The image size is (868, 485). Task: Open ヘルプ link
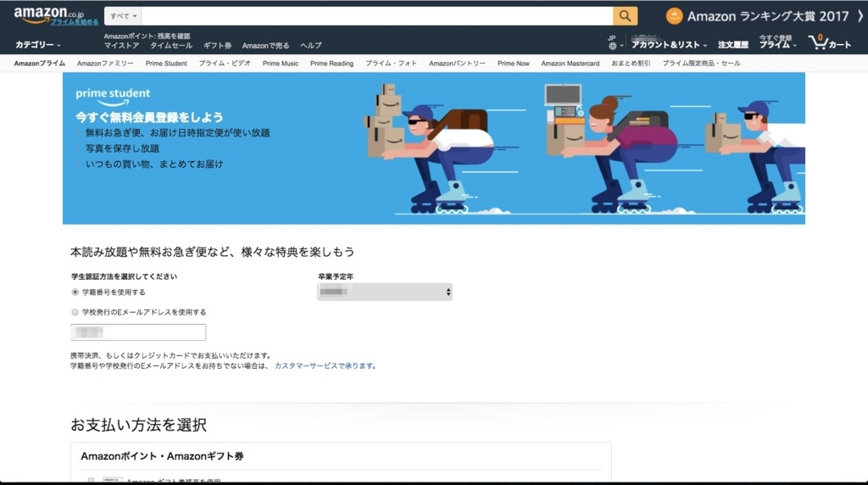[x=310, y=46]
